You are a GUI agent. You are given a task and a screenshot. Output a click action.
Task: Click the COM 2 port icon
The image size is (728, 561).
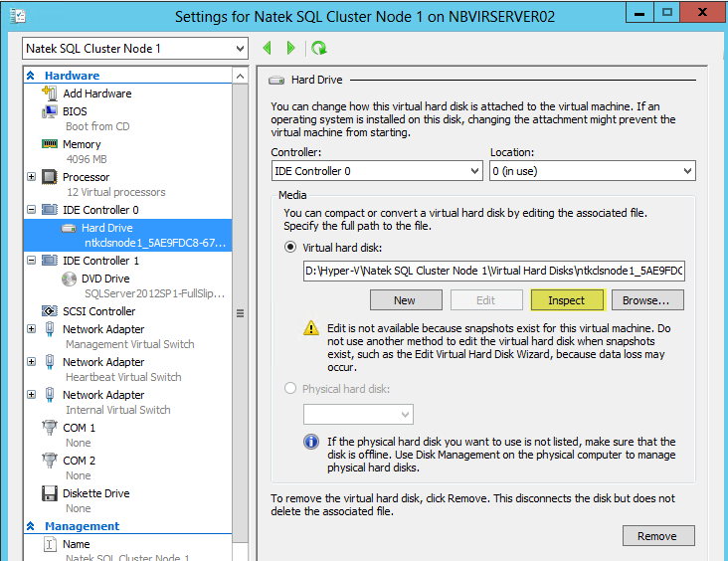50,461
